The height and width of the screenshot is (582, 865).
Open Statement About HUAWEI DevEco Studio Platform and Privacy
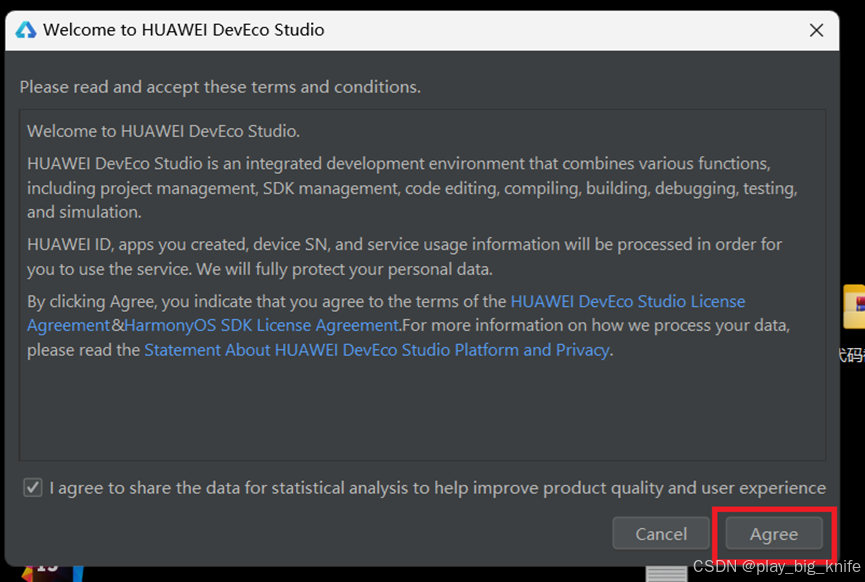click(x=377, y=350)
